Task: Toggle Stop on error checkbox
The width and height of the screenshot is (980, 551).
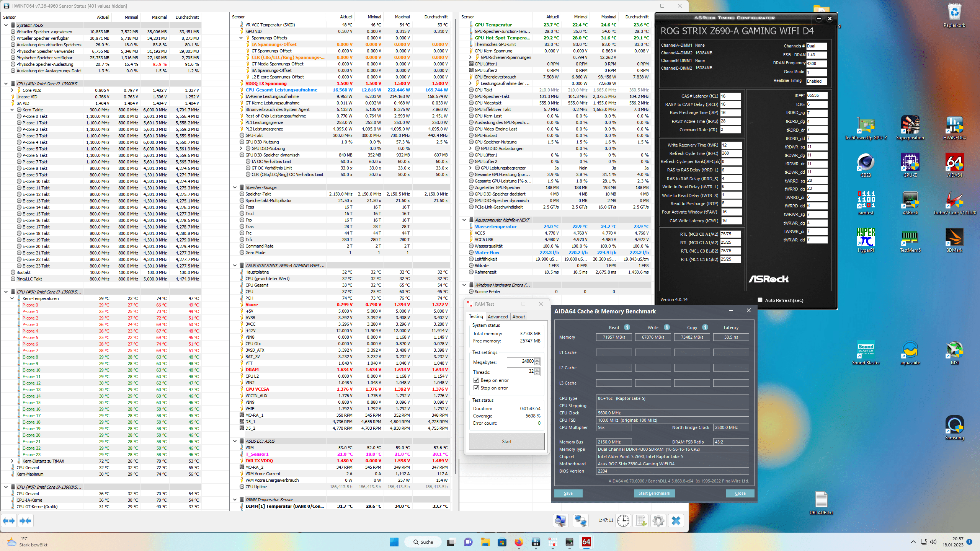Action: 476,388
